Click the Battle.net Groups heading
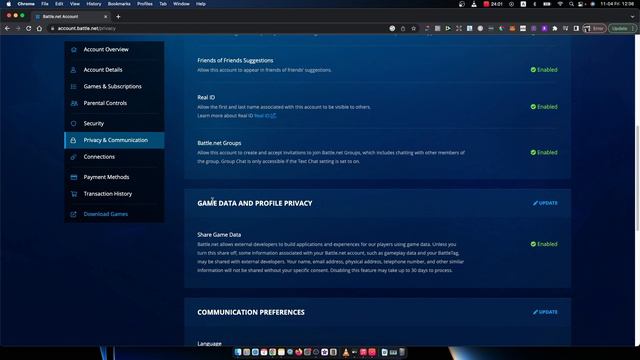Screen dimensions: 640x360 (x=219, y=143)
